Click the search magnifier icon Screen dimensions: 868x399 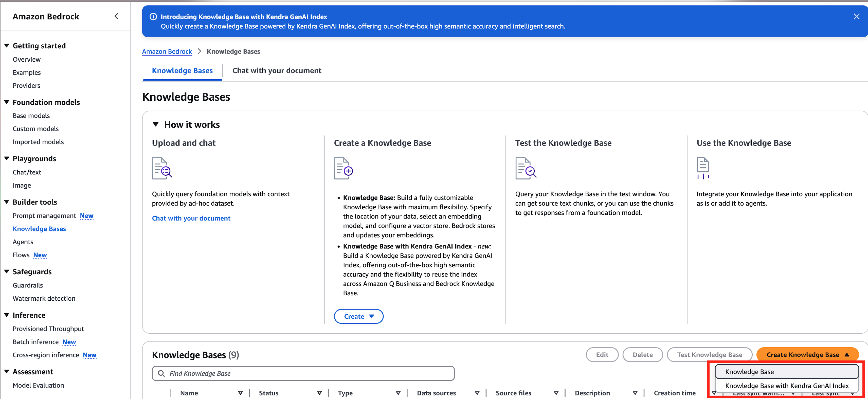[x=161, y=373]
